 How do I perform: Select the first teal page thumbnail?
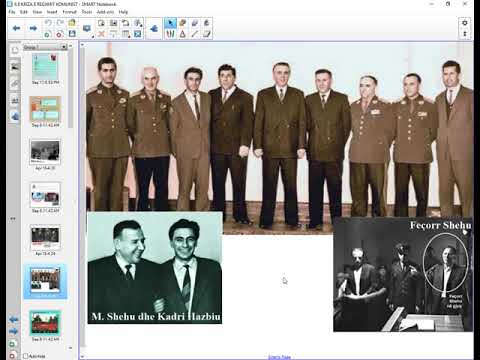pos(45,67)
